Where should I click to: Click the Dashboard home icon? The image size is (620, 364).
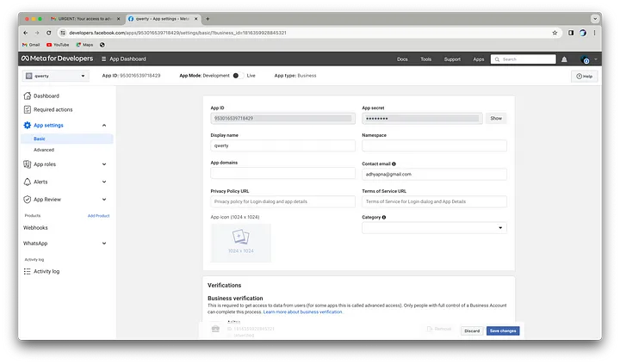(28, 96)
